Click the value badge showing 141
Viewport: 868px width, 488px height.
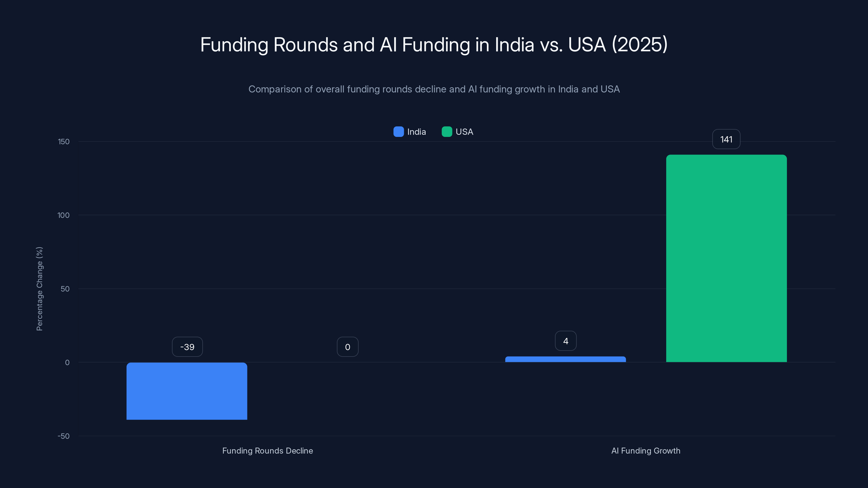[726, 139]
